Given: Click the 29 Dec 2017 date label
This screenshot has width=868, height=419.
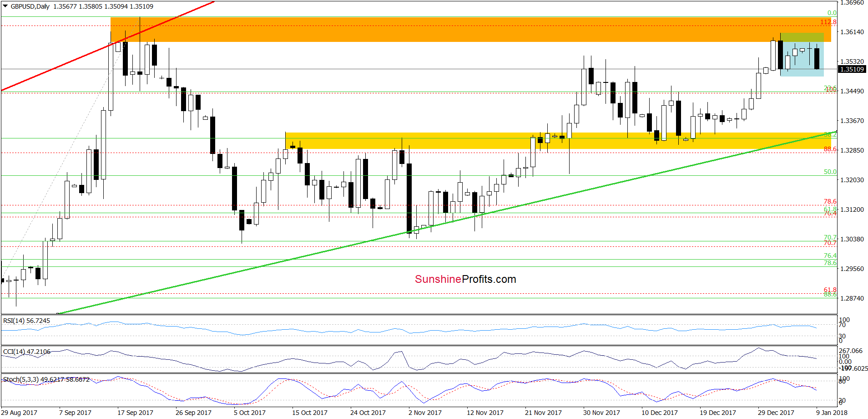Looking at the screenshot, I should tap(776, 413).
